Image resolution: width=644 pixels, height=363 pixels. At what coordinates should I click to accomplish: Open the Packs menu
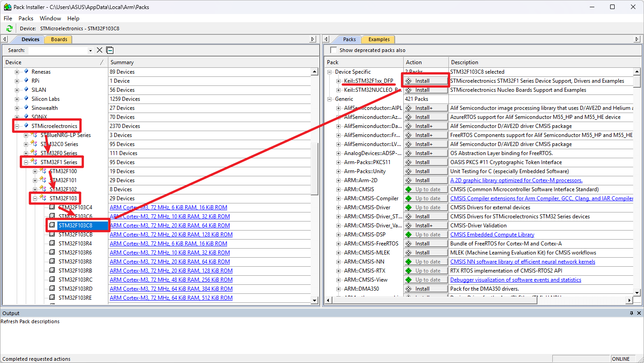pyautogui.click(x=26, y=19)
